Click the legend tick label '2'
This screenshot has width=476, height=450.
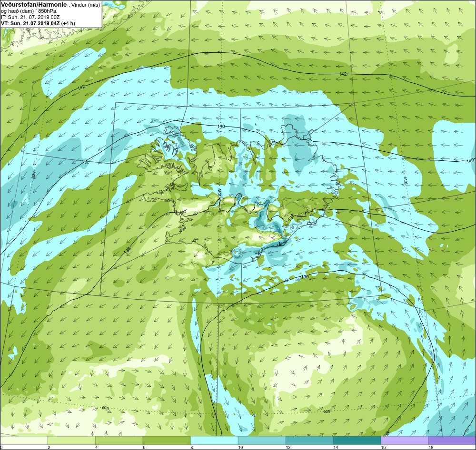pos(49,447)
